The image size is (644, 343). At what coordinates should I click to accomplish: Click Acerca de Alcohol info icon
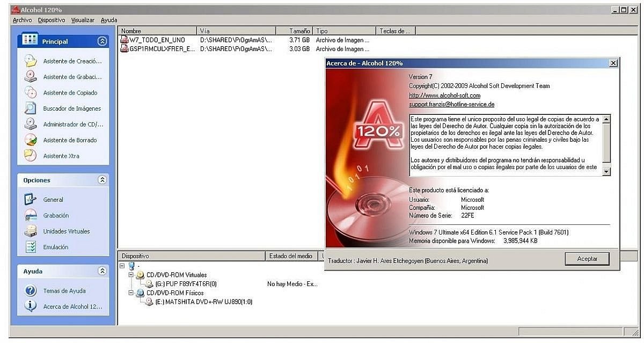[x=30, y=306]
